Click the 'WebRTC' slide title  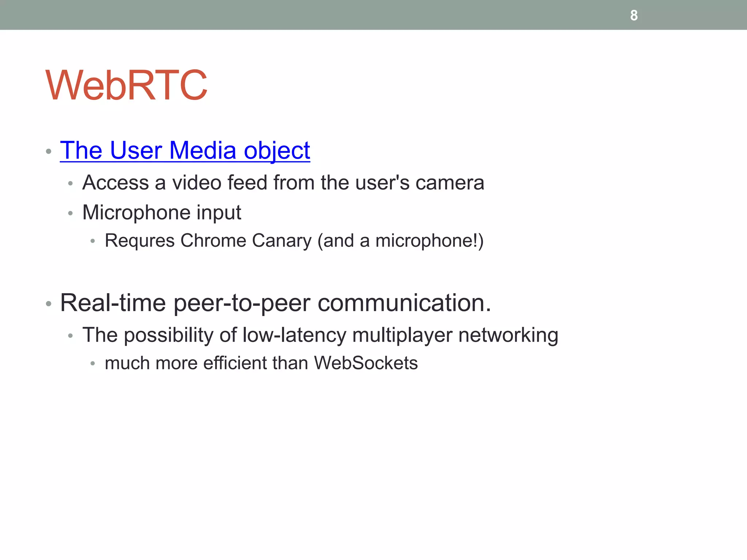[x=127, y=85]
